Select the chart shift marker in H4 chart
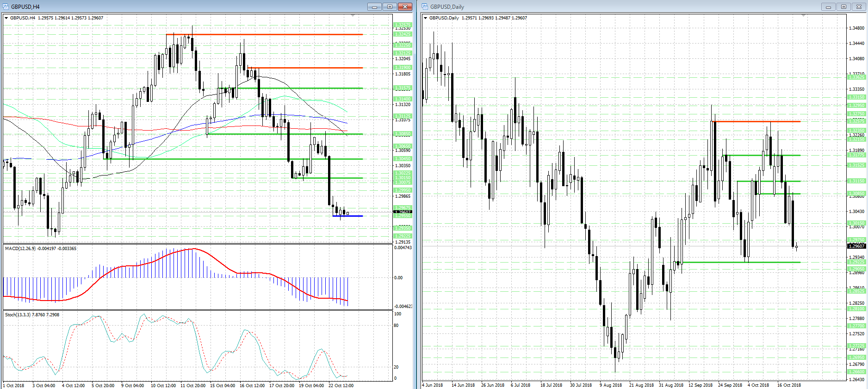The image size is (868, 389). [x=353, y=16]
